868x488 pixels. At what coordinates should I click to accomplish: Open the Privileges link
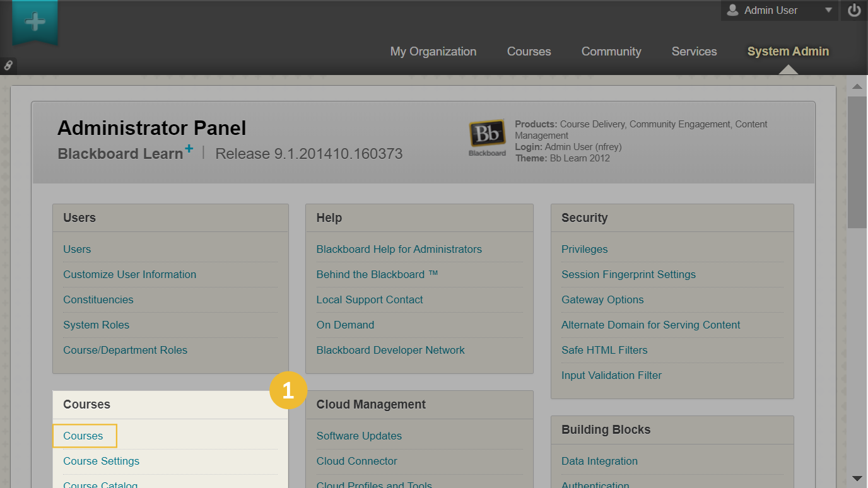(x=585, y=250)
